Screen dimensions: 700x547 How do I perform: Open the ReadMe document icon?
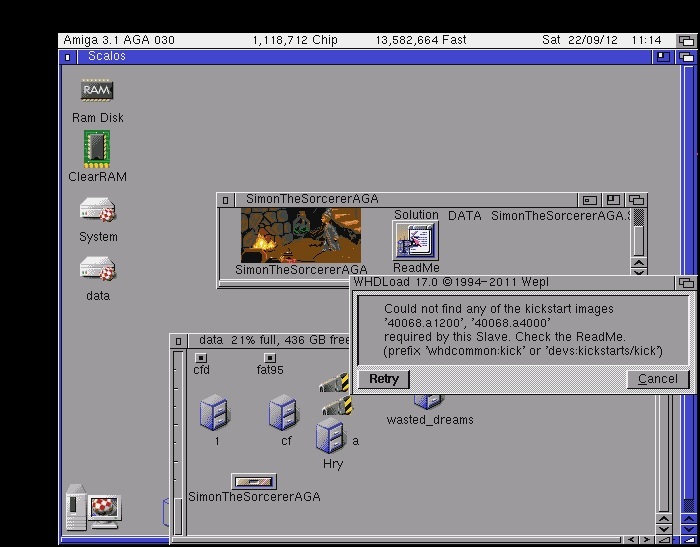[x=415, y=241]
